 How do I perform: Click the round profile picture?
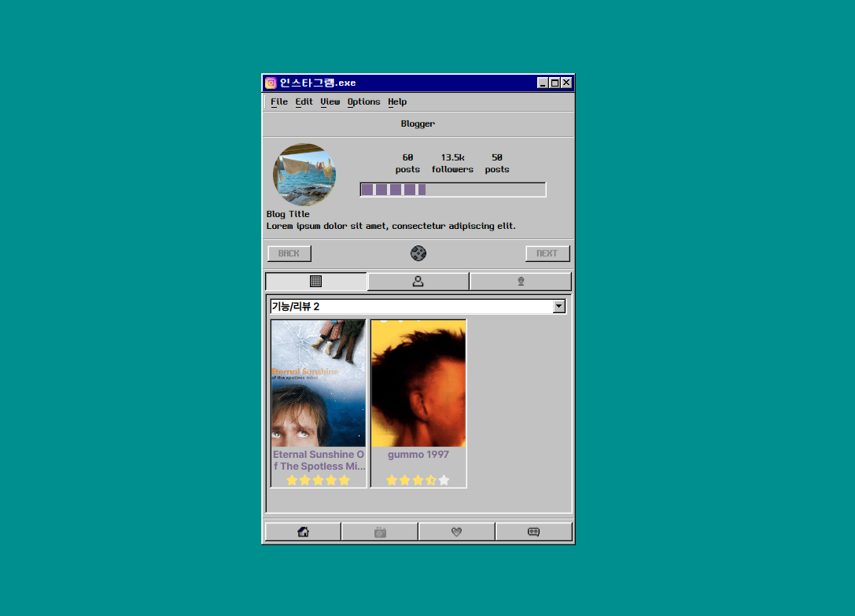(304, 175)
